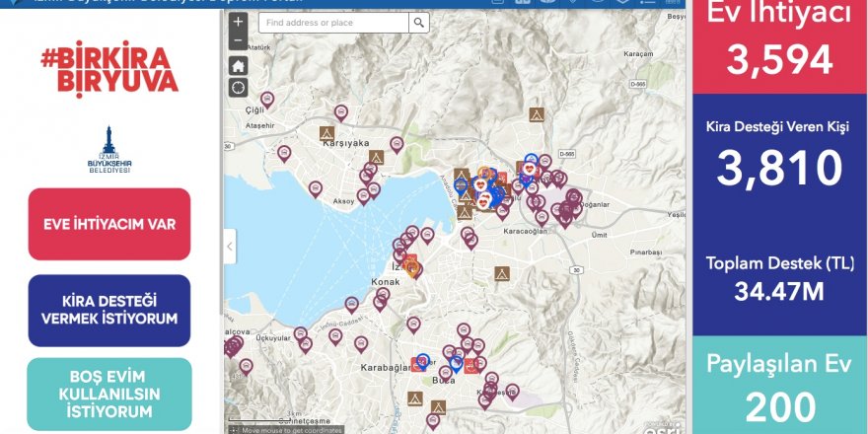Select isolated tent icon north of D-565
This screenshot has width=868, height=434.
click(x=537, y=114)
